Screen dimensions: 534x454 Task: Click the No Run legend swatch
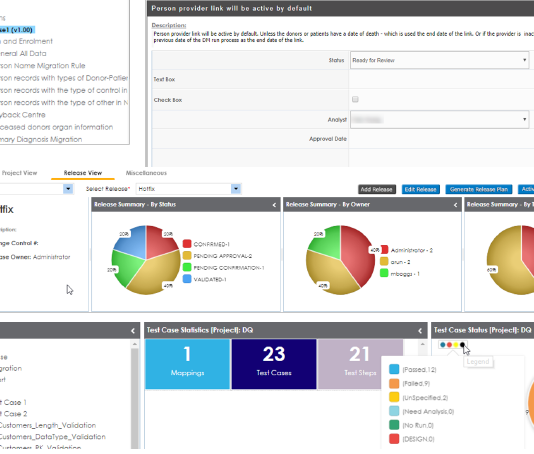point(394,425)
